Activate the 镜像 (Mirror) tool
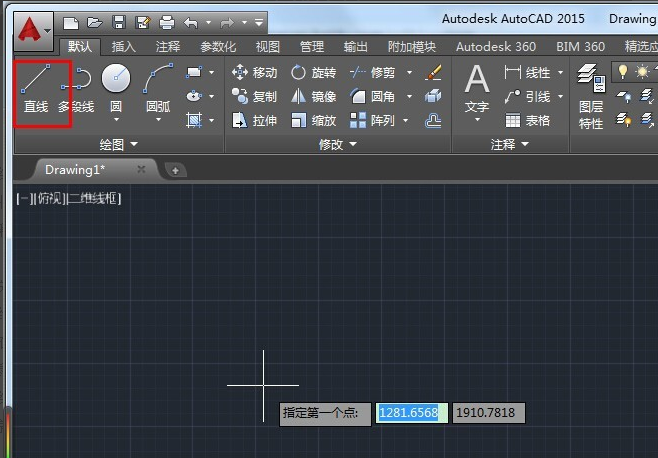 (313, 96)
